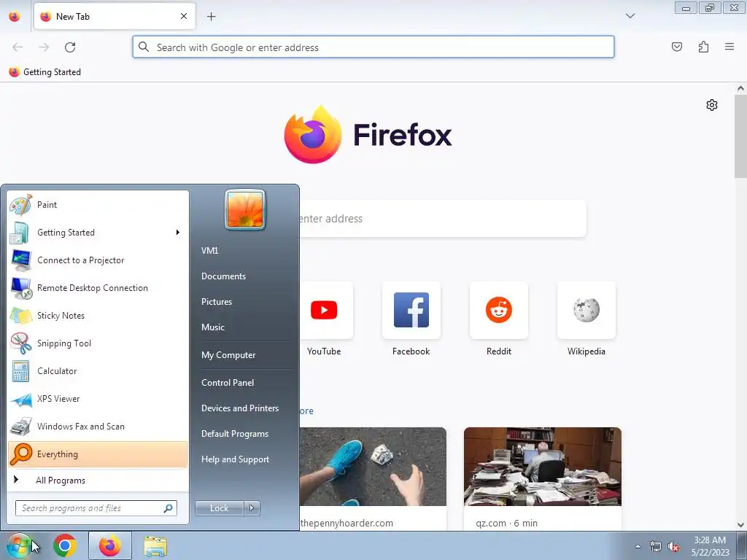Viewport: 747px width, 560px height.
Task: Click the browser forward arrow
Action: click(44, 47)
